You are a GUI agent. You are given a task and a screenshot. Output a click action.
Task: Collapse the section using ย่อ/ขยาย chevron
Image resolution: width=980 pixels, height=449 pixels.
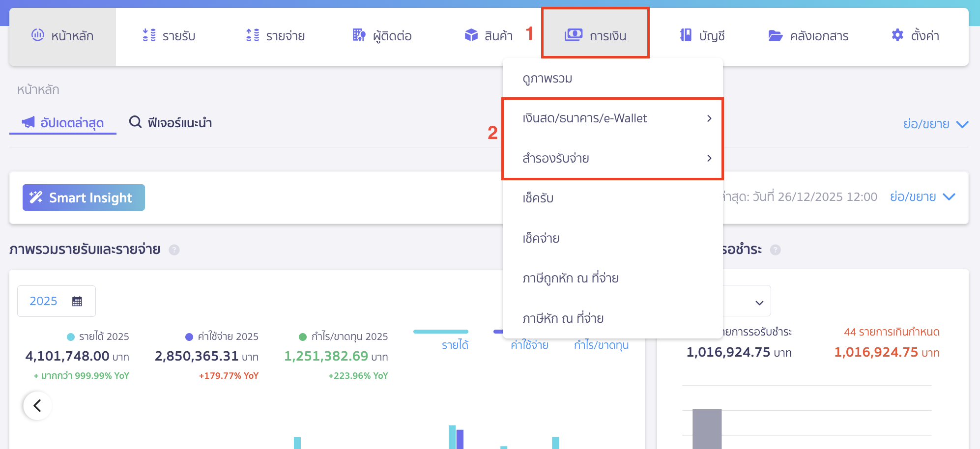pos(962,123)
